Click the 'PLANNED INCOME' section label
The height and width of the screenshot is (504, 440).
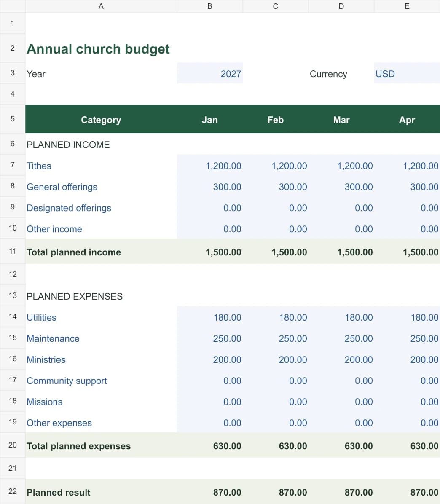[68, 145]
